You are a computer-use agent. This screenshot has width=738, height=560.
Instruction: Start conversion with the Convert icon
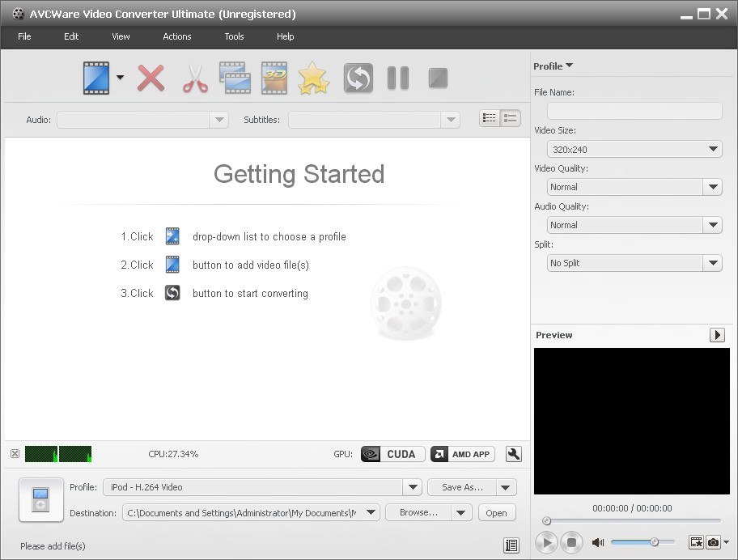(358, 78)
